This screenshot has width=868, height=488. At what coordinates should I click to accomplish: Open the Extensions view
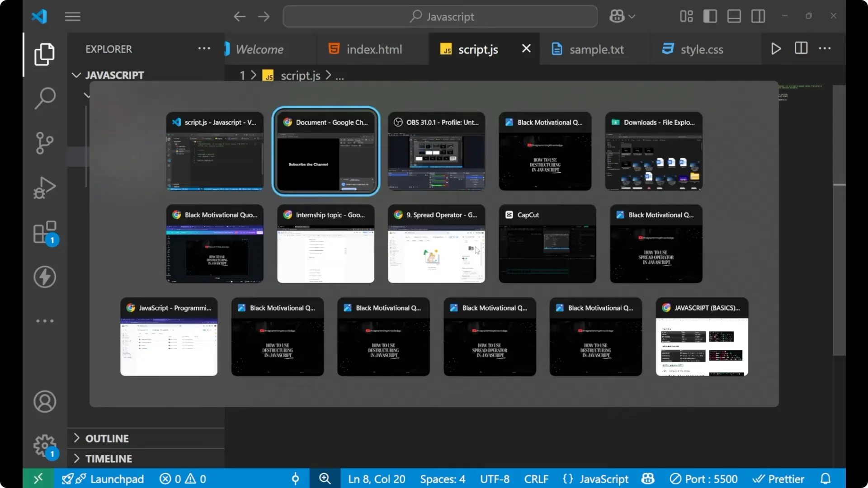coord(45,232)
